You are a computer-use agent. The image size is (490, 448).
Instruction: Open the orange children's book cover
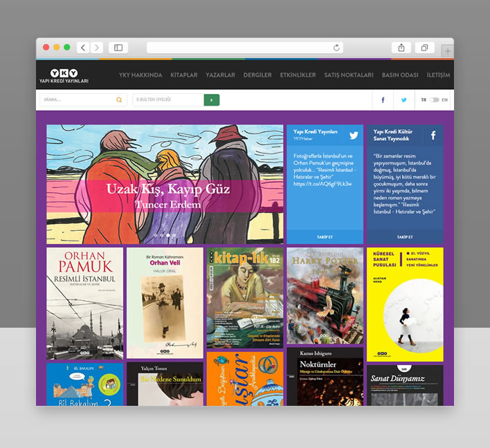point(245,379)
